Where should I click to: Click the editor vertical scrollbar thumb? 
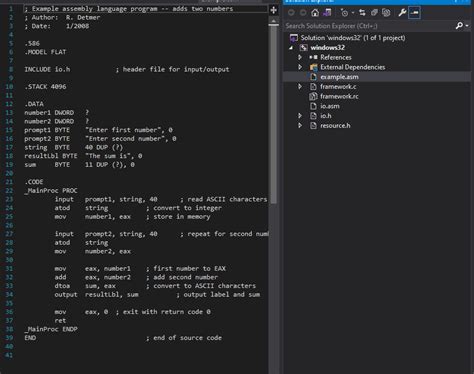point(274,113)
